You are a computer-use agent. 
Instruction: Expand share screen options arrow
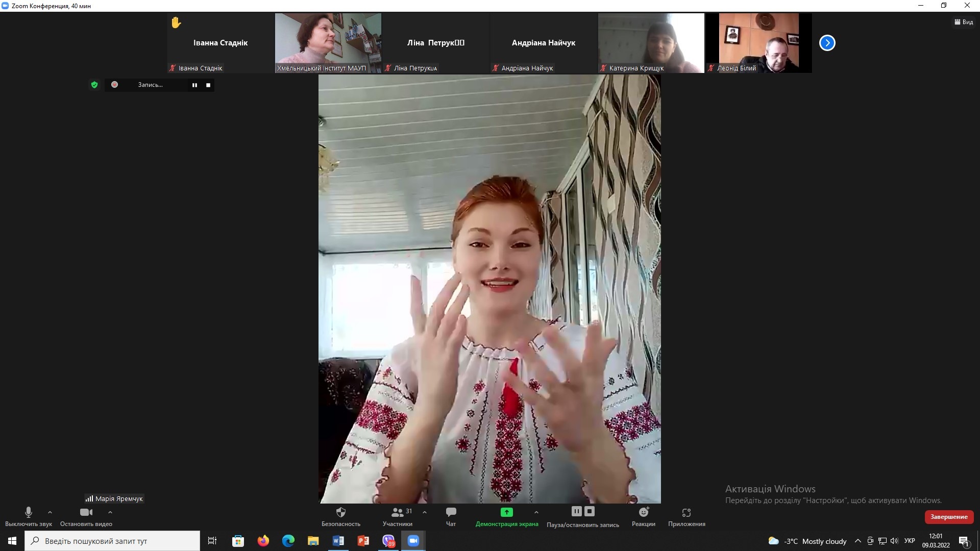point(536,512)
